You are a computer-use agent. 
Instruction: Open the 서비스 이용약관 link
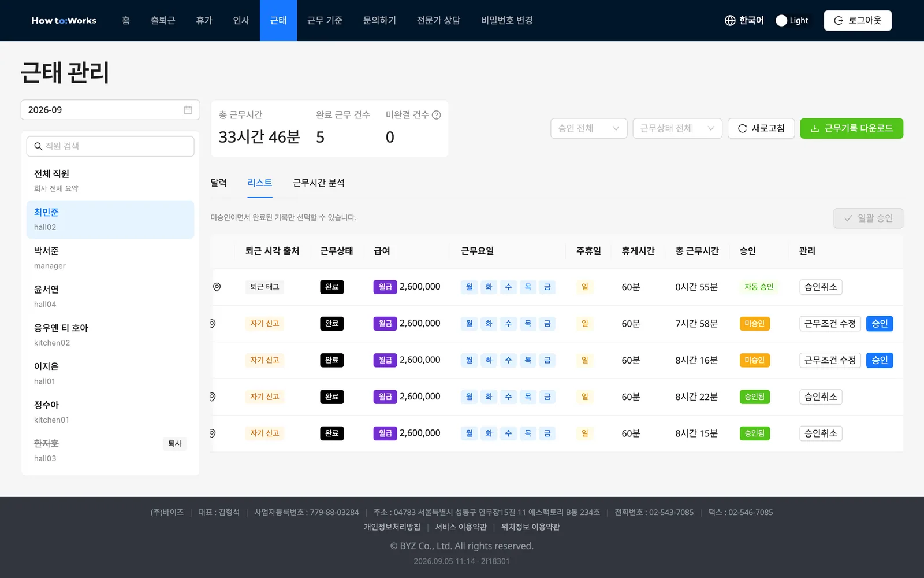(x=461, y=527)
